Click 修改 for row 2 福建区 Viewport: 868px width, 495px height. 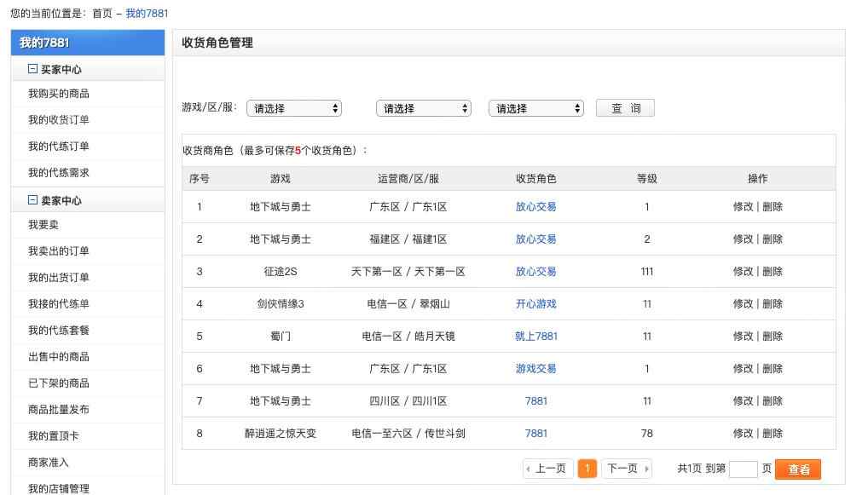[x=743, y=239]
